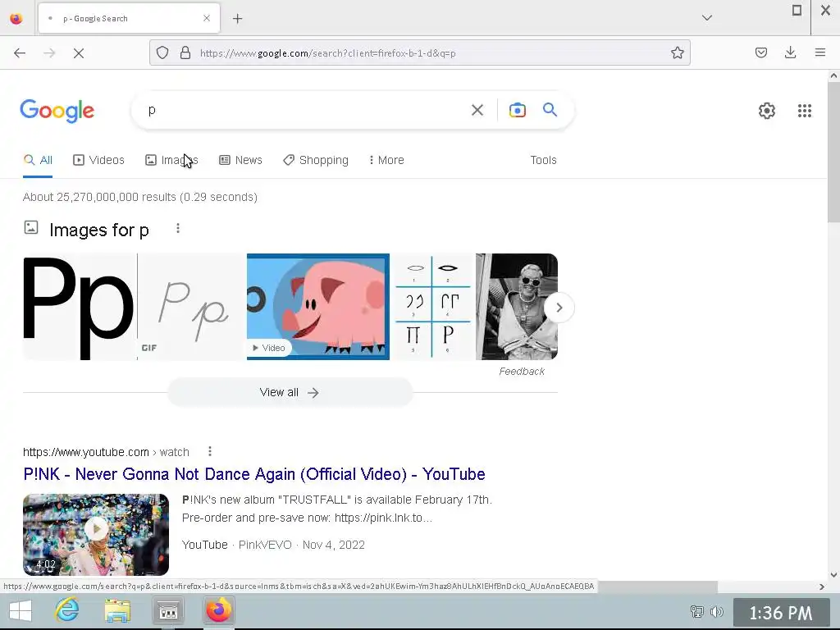Close the 'p - Google Search' tab
Screen dimensions: 840x630
pyautogui.click(x=207, y=18)
